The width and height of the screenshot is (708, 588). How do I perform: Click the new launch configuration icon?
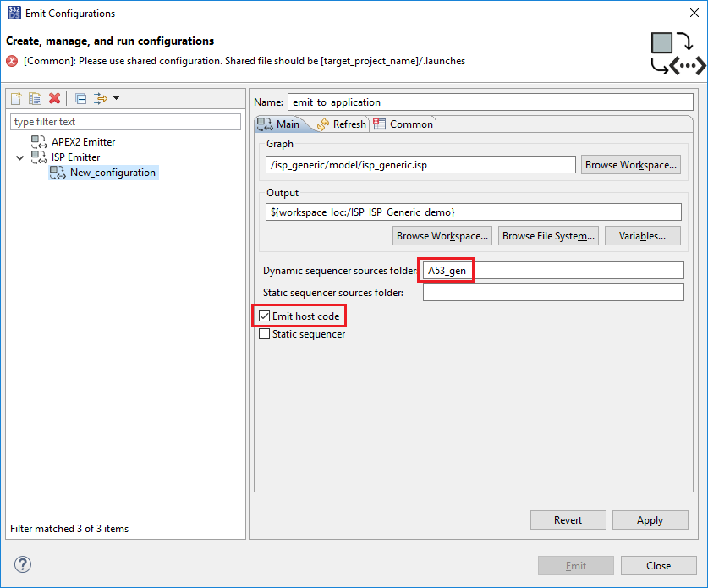(x=16, y=98)
